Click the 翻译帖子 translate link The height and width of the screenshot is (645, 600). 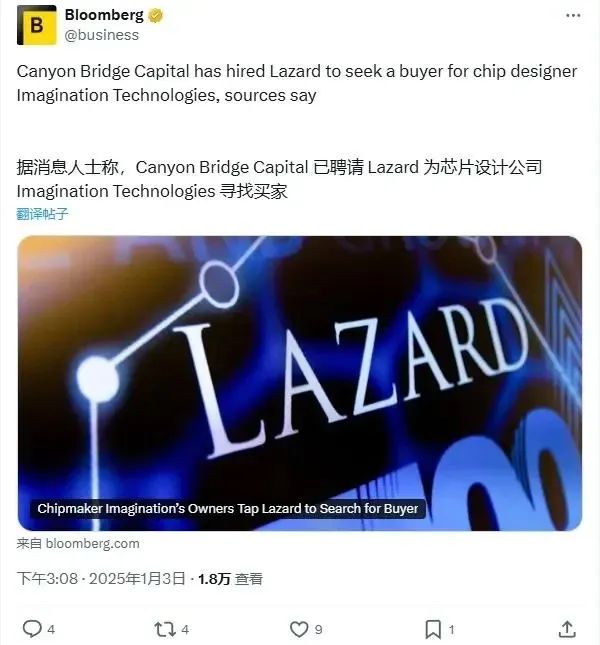tap(42, 214)
